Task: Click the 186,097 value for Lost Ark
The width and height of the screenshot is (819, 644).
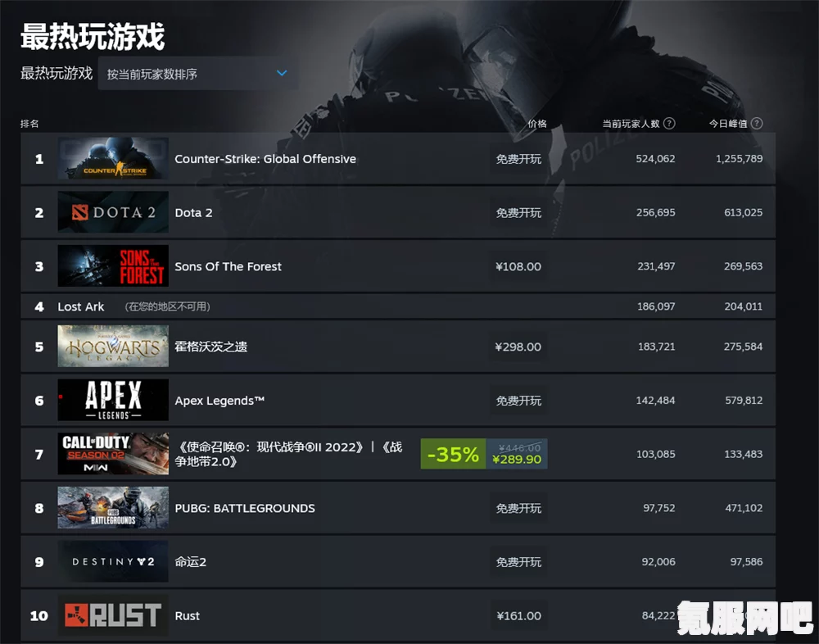Action: coord(656,306)
